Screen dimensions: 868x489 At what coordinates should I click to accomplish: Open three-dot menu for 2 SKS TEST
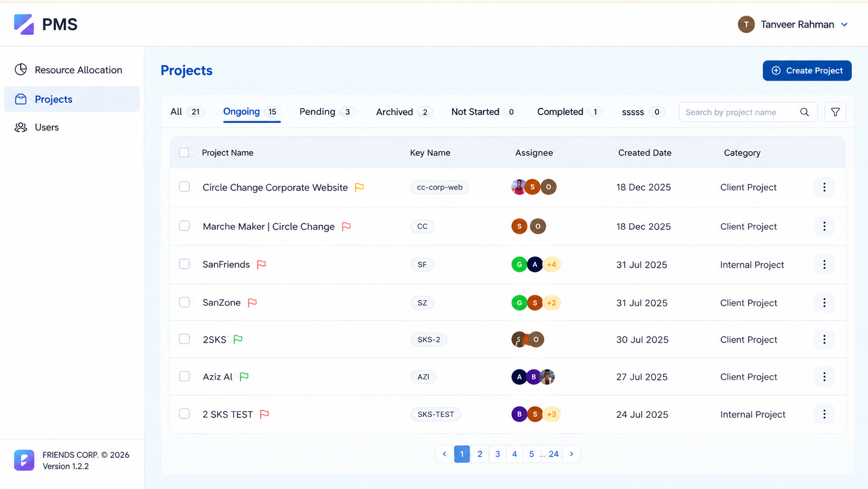[824, 414]
